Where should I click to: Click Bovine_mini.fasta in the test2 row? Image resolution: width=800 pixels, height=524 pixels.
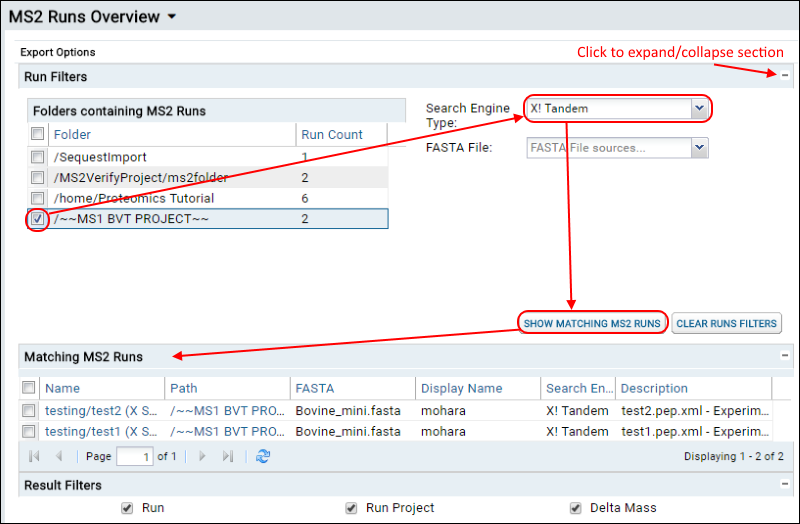tap(348, 411)
